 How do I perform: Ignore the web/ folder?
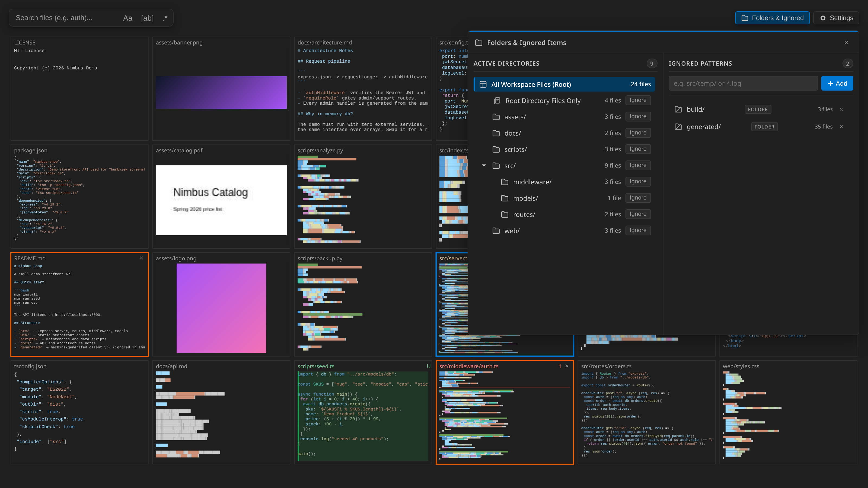pos(638,230)
